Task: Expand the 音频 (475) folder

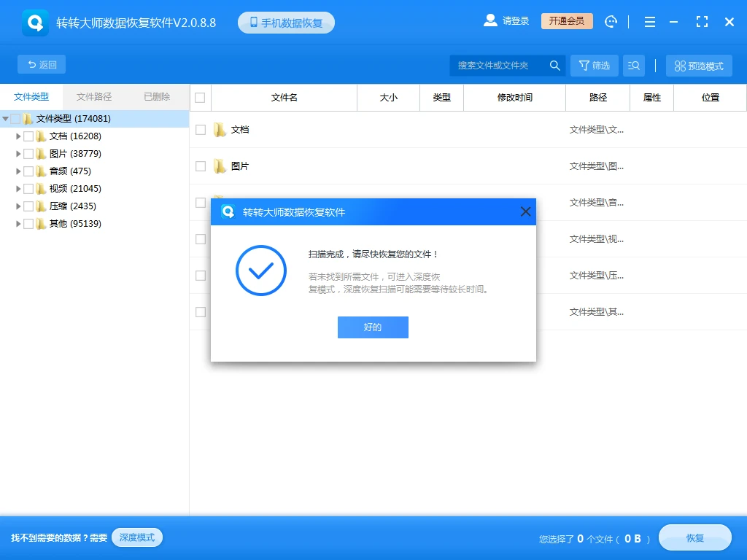Action: pos(18,171)
